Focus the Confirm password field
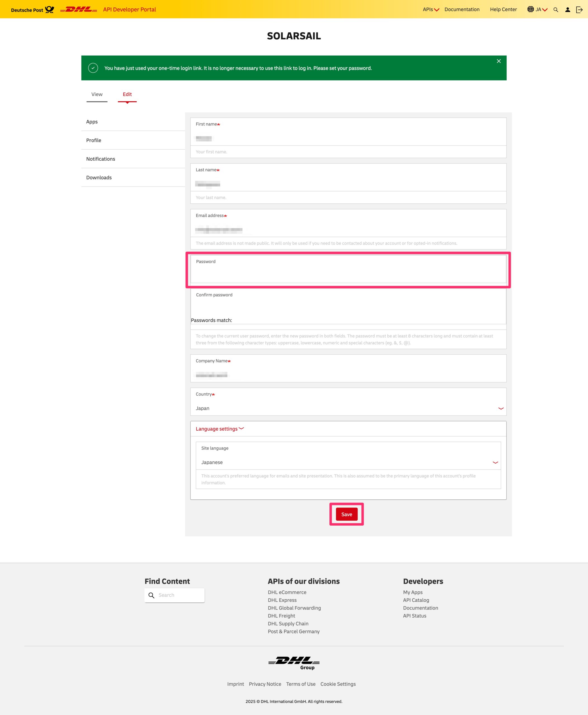588x715 pixels. 348,307
